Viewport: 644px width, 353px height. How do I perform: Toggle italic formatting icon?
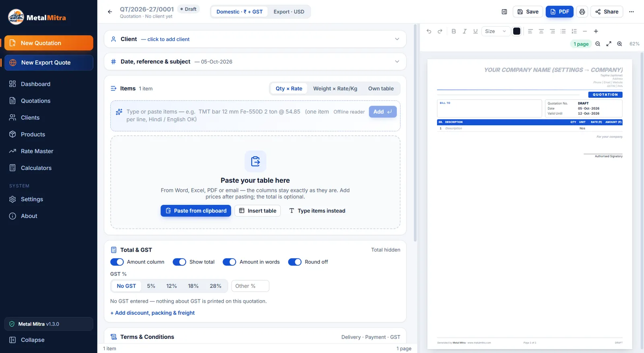point(464,31)
